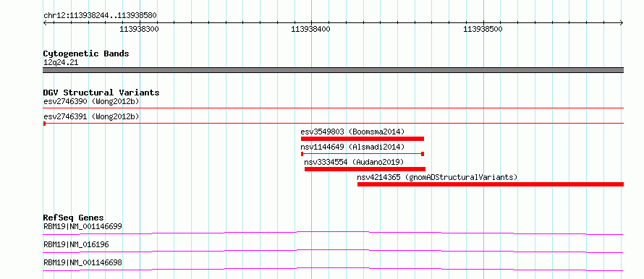Click the chr12:113938244..113938580 region label
The width and height of the screenshot is (644, 279).
tap(100, 16)
